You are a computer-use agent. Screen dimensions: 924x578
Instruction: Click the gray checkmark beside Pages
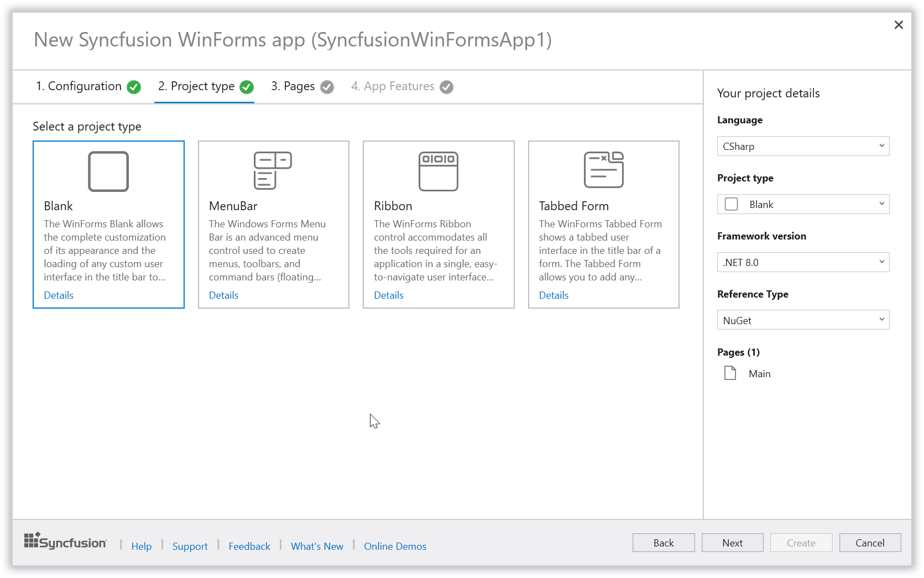[x=327, y=87]
